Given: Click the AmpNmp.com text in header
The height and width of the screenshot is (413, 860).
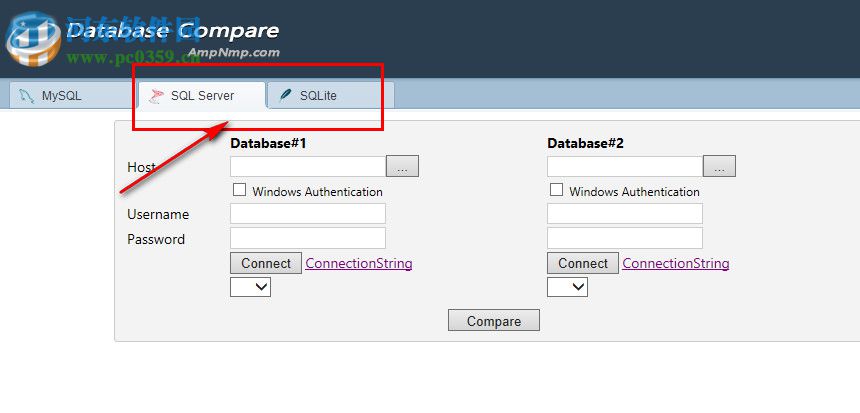Looking at the screenshot, I should coord(234,53).
